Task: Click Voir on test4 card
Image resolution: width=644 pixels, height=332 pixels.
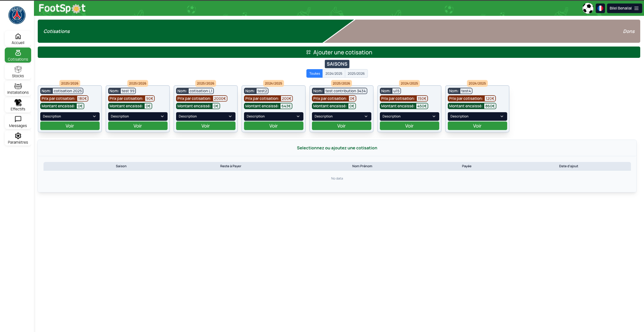Action: [x=477, y=126]
